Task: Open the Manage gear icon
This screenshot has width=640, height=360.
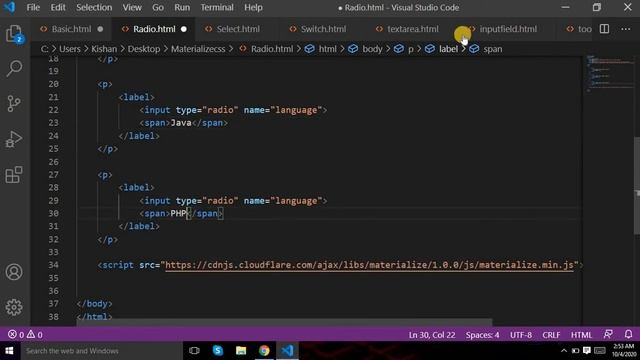Action: tap(14, 307)
